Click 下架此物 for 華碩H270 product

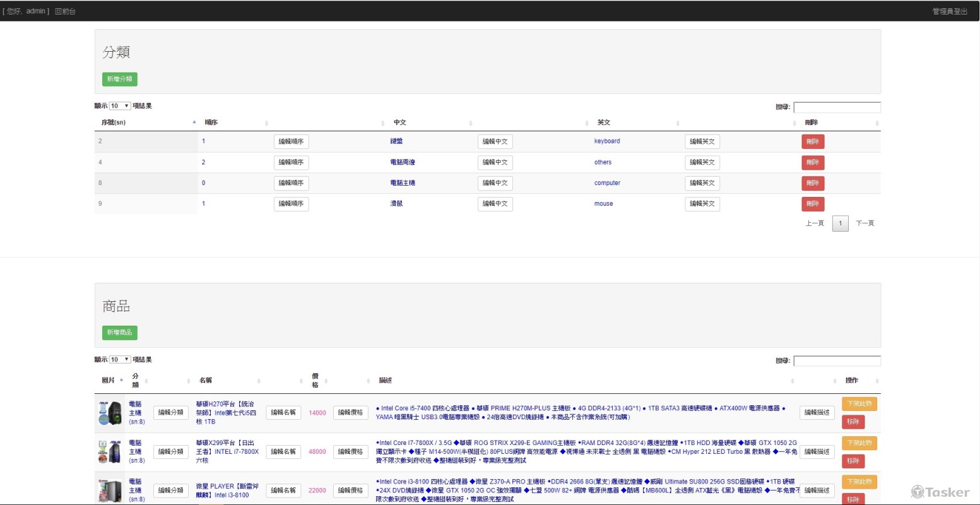point(859,404)
